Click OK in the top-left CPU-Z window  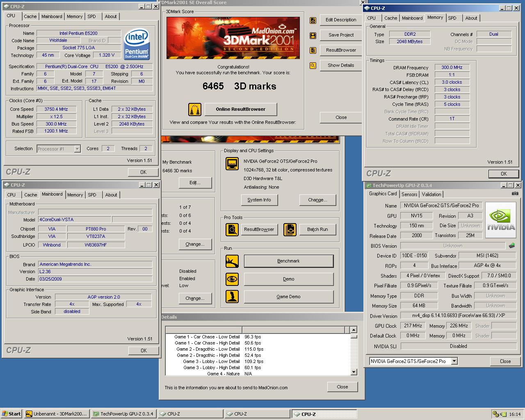point(143,172)
